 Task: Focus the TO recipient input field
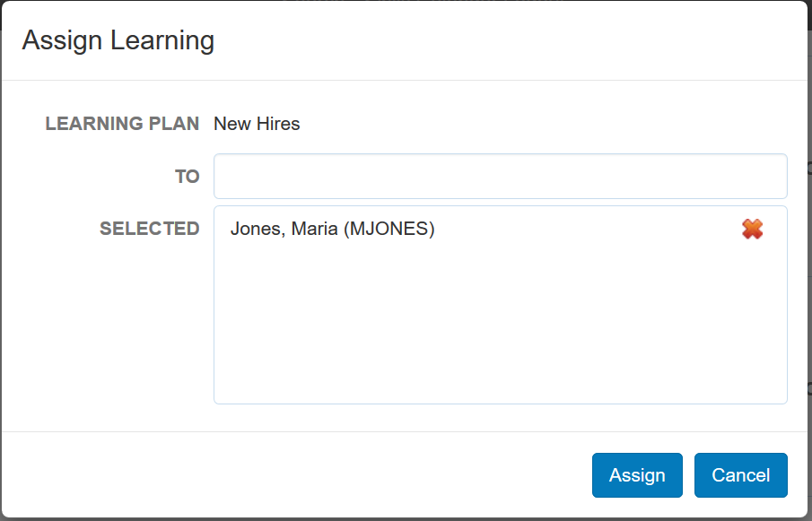tap(500, 177)
